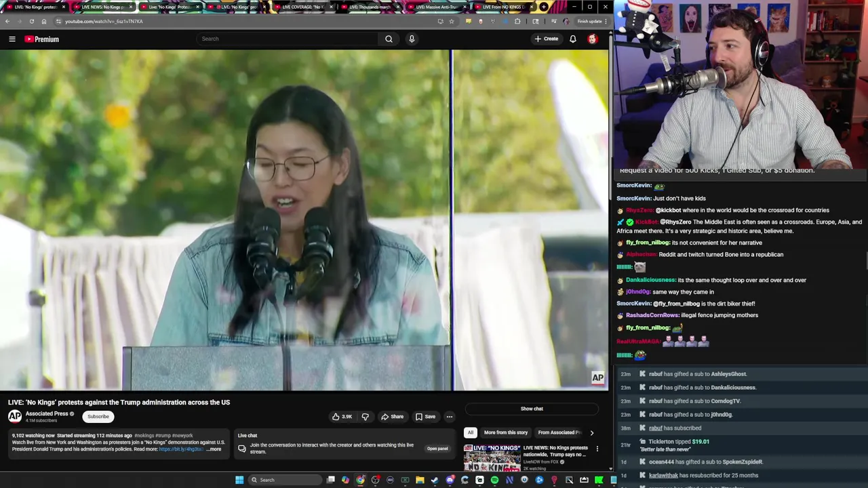This screenshot has height=488, width=868.
Task: Focus the YouTube search field
Action: click(287, 39)
